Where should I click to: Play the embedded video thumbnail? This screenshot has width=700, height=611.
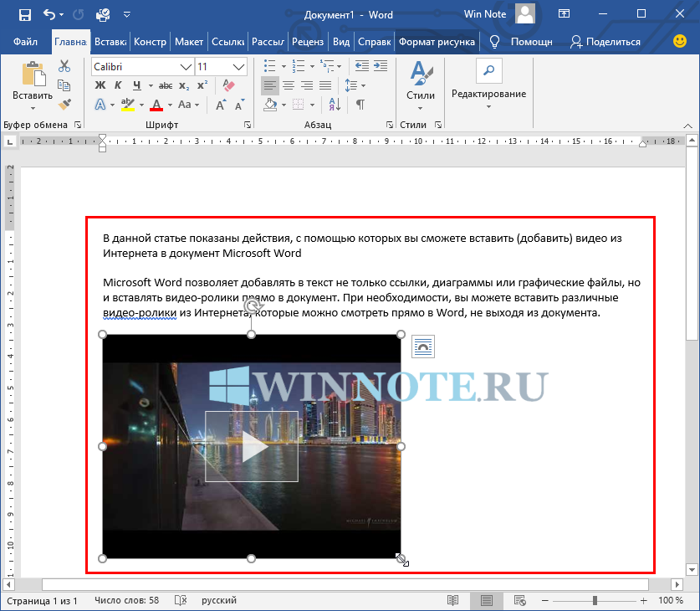(x=252, y=447)
